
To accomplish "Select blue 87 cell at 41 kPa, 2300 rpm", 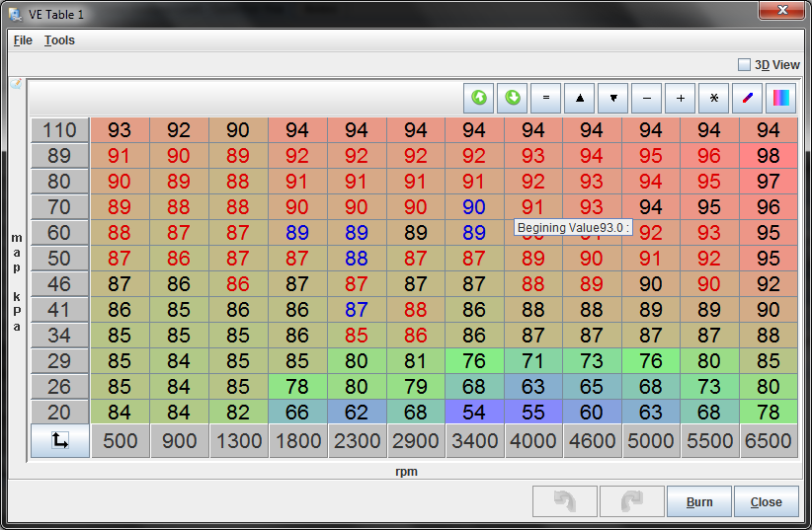I will 357,310.
